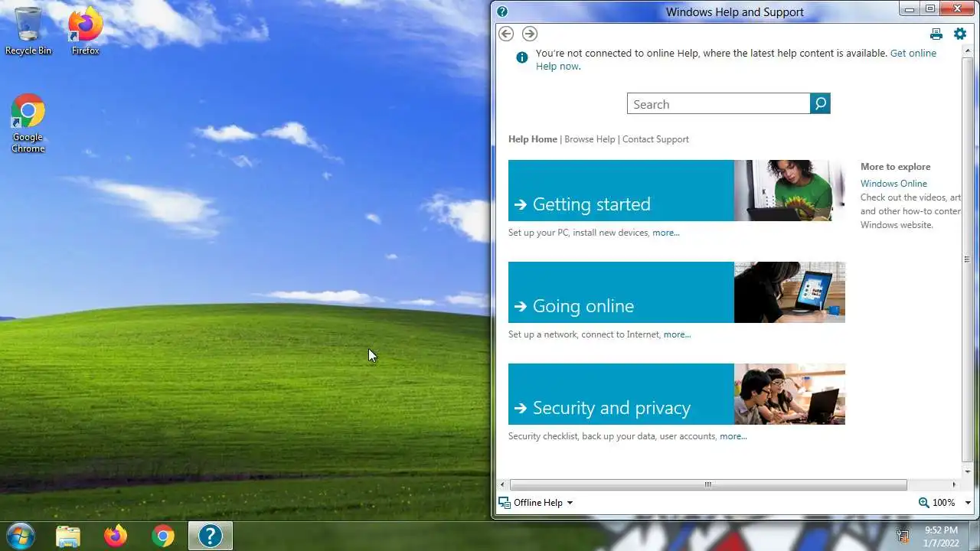Click the Offline Help computer icon
980x551 pixels.
point(504,503)
